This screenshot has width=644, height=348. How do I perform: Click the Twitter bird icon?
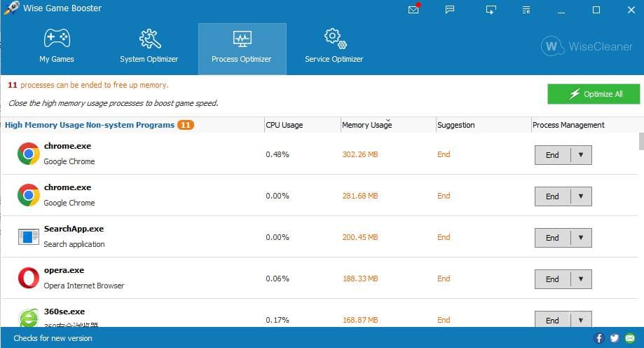[x=615, y=338]
